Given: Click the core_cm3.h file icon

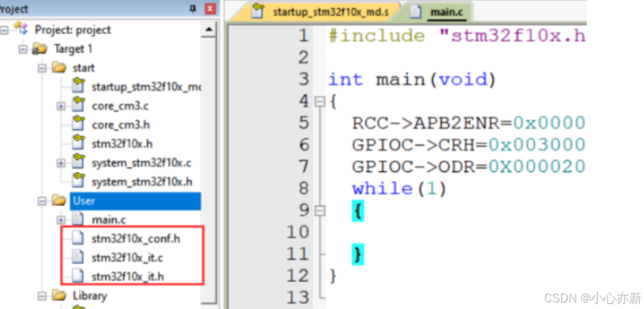Looking at the screenshot, I should (78, 124).
